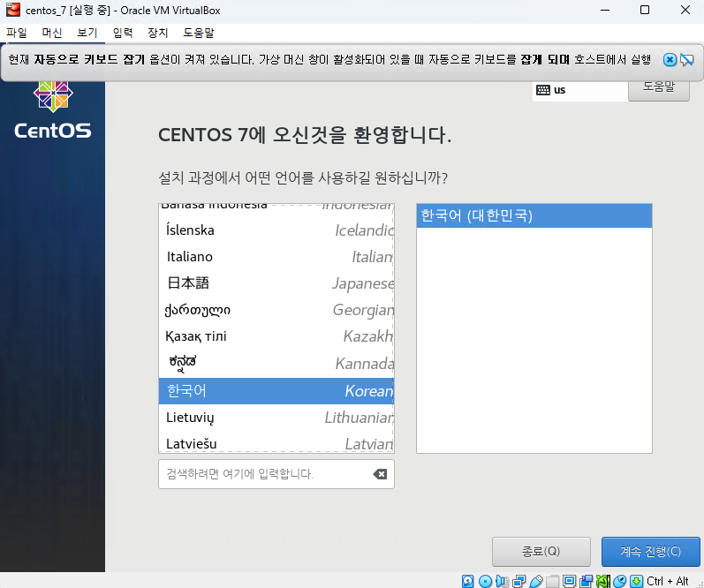This screenshot has width=704, height=588.
Task: Select 한국어 (대한민국) locale entry
Action: (x=534, y=216)
